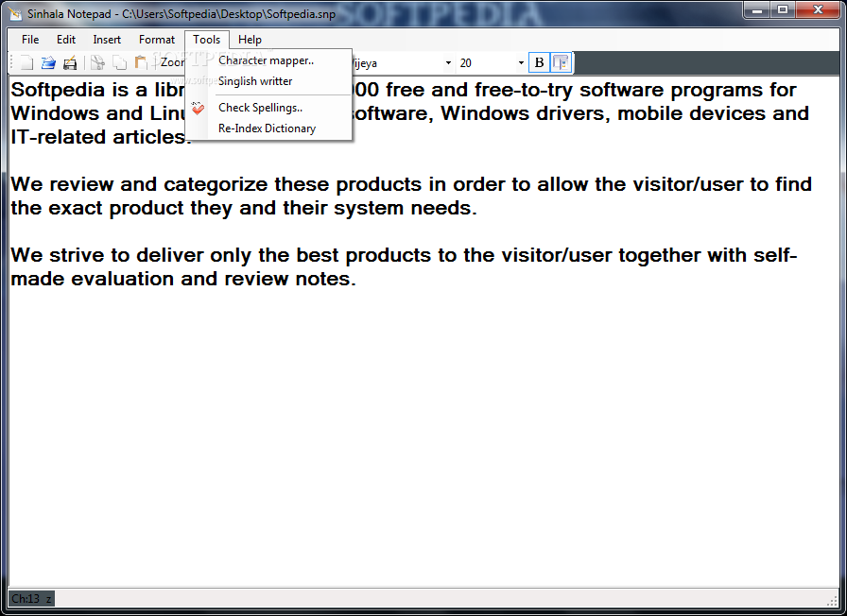Open the File menu
This screenshot has width=847, height=616.
pyautogui.click(x=30, y=40)
